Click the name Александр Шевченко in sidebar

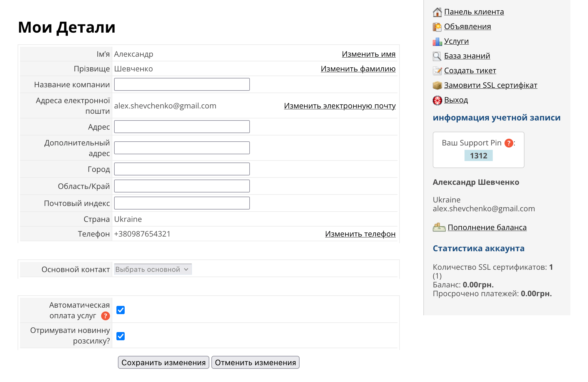pyautogui.click(x=476, y=182)
